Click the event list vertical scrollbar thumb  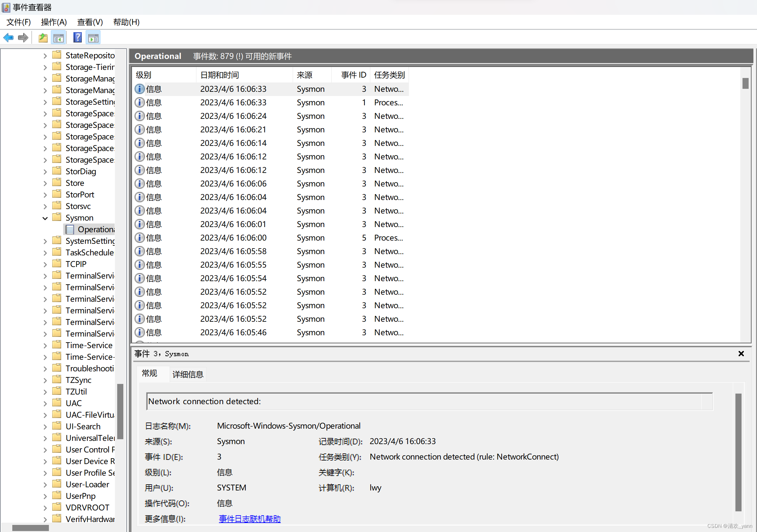(x=745, y=83)
